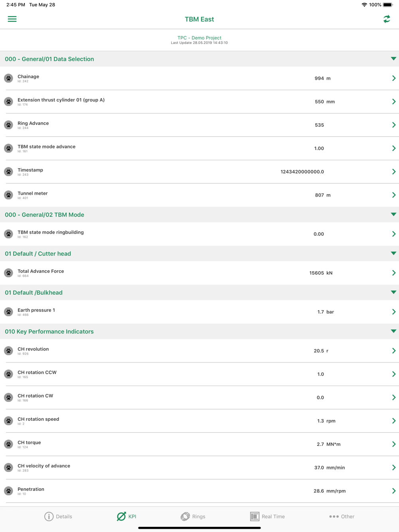Image resolution: width=399 pixels, height=532 pixels.
Task: Collapse the 010 Key Performance Indicators section
Action: click(393, 331)
